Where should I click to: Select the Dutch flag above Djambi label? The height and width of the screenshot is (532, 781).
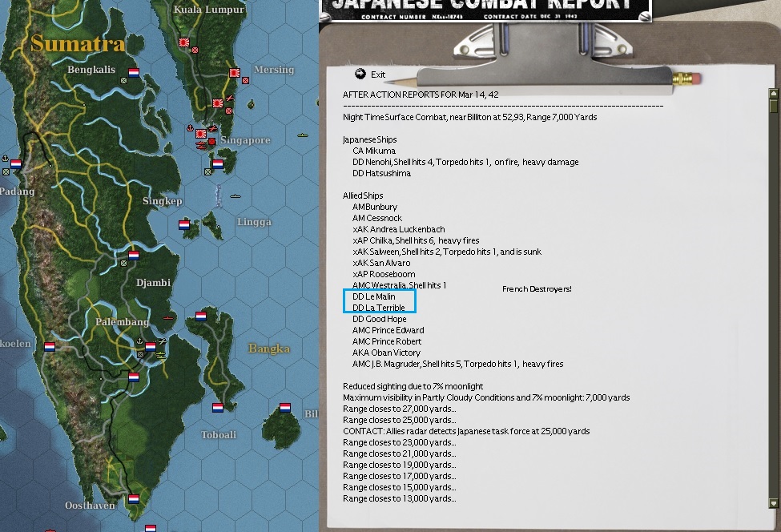point(134,256)
